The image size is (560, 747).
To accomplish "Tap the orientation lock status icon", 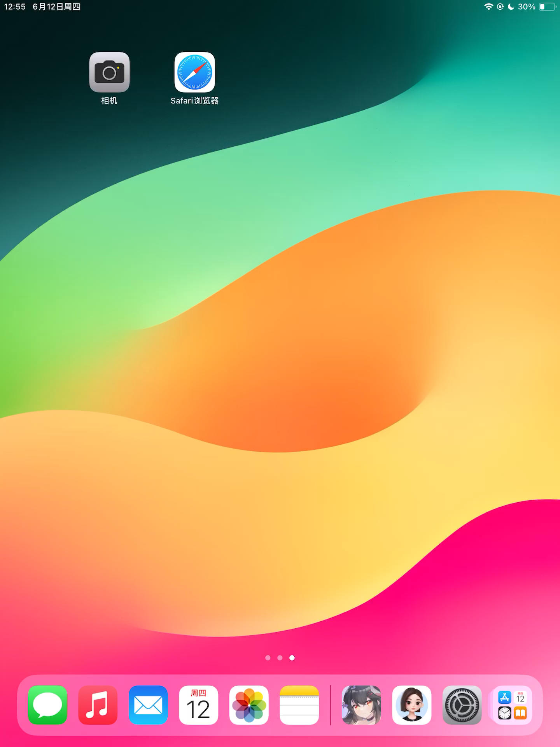I will (x=500, y=7).
